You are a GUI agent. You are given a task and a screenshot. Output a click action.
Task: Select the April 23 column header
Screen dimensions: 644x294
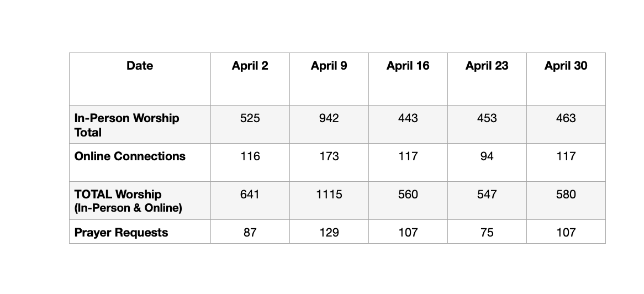487,79
